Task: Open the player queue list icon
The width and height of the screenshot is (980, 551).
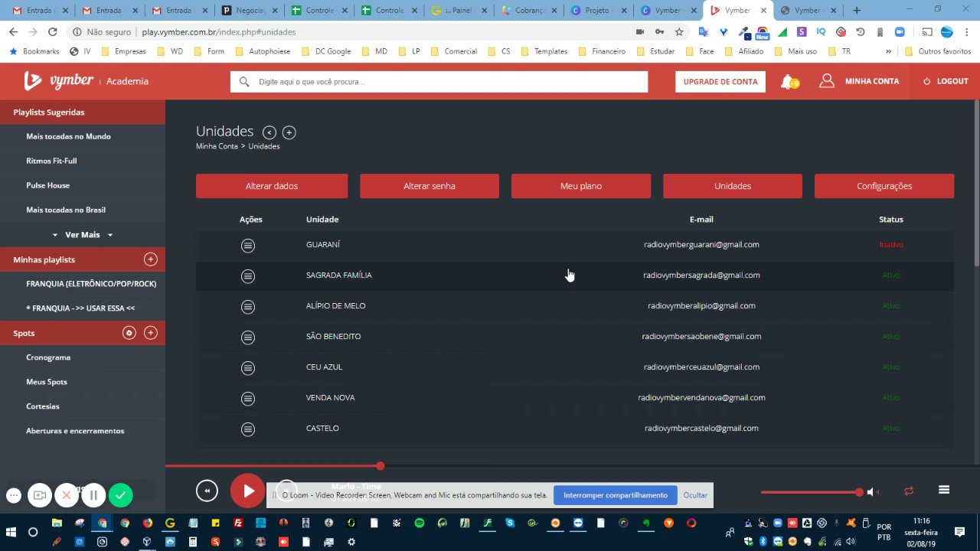Action: [944, 491]
